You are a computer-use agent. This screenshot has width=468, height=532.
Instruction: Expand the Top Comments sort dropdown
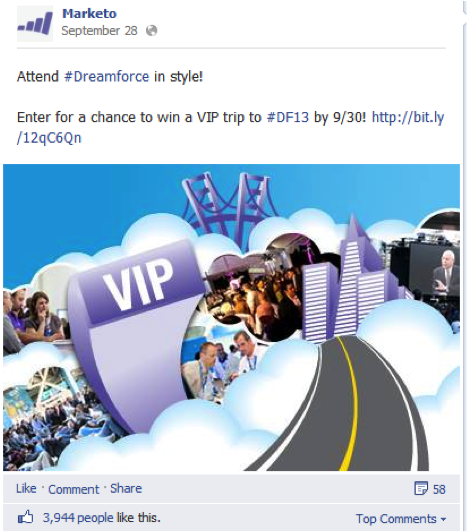click(x=401, y=519)
